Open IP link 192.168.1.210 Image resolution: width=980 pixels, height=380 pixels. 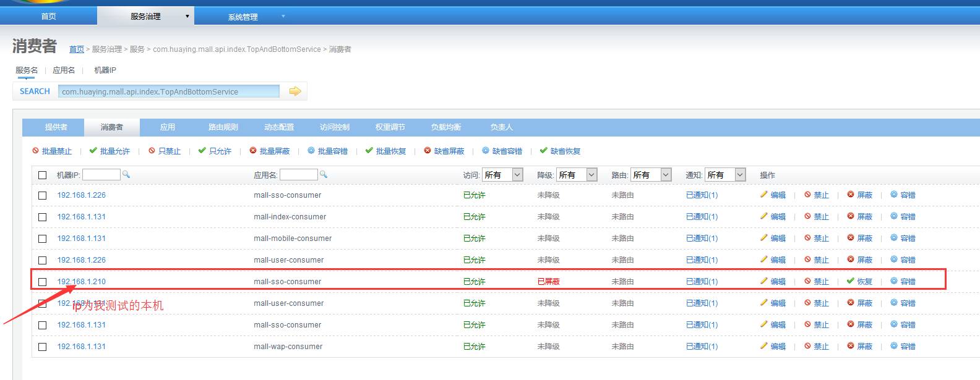pyautogui.click(x=82, y=282)
